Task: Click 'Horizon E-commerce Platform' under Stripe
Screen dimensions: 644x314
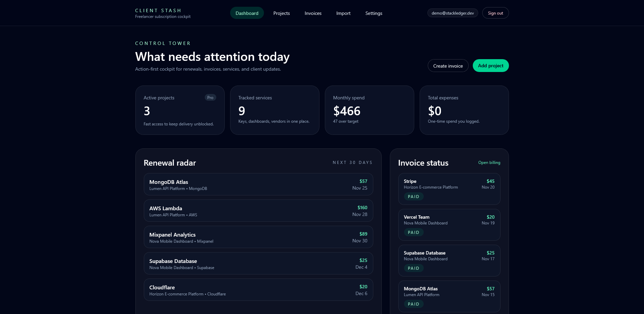Action: [x=431, y=187]
